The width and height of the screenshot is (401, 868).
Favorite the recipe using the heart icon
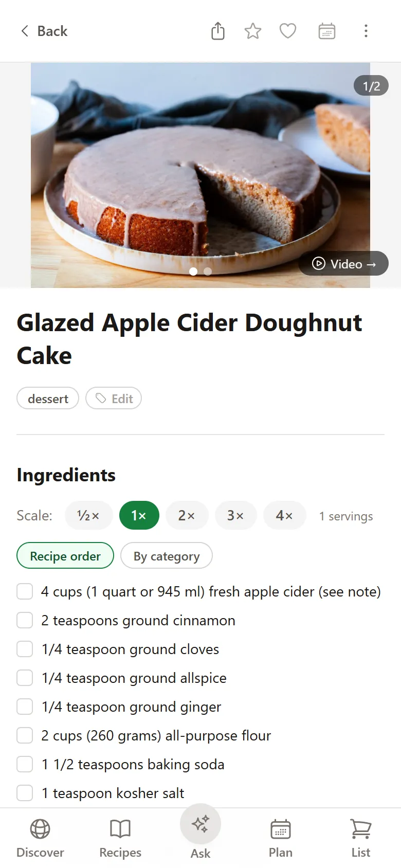coord(287,31)
